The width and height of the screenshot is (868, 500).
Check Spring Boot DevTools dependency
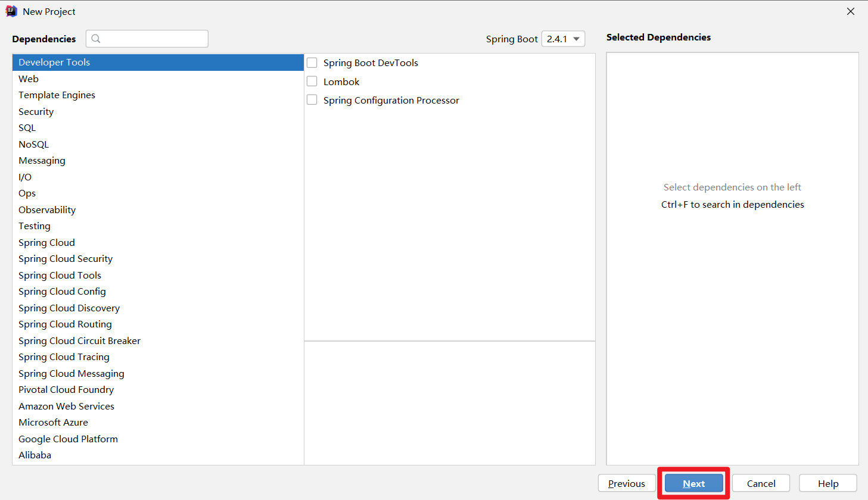click(x=312, y=62)
